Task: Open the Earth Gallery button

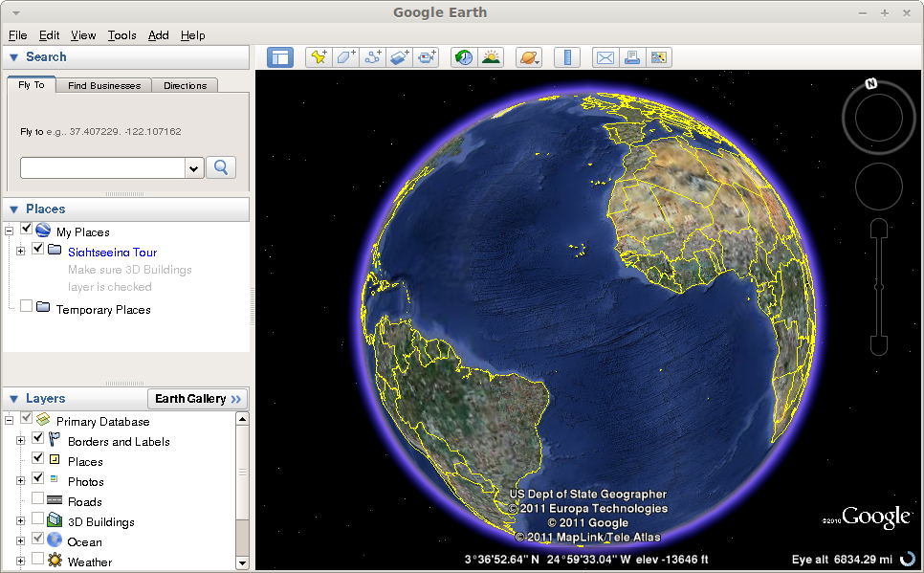Action: click(197, 399)
